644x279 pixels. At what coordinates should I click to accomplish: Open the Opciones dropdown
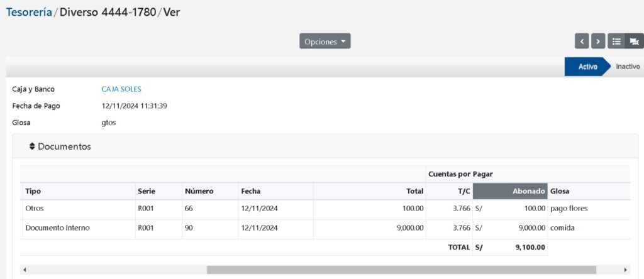pyautogui.click(x=325, y=41)
